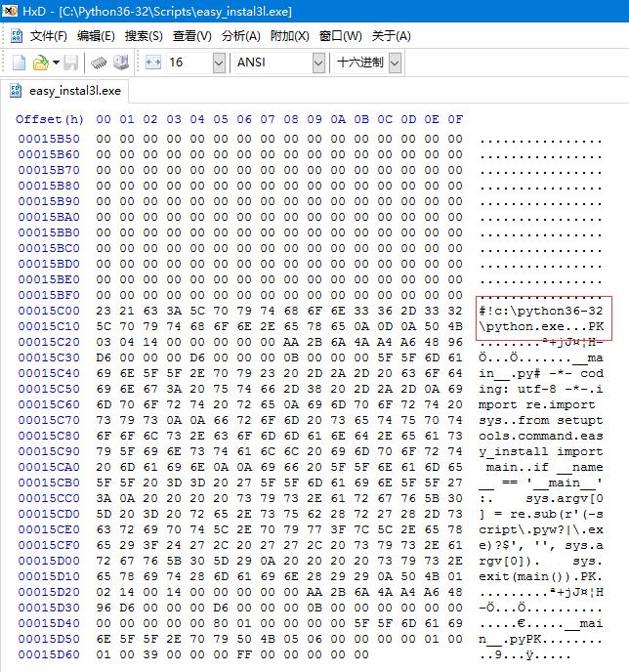Screen dimensions: 629x672
Task: Click the Offset(h) column header
Action: point(50,119)
